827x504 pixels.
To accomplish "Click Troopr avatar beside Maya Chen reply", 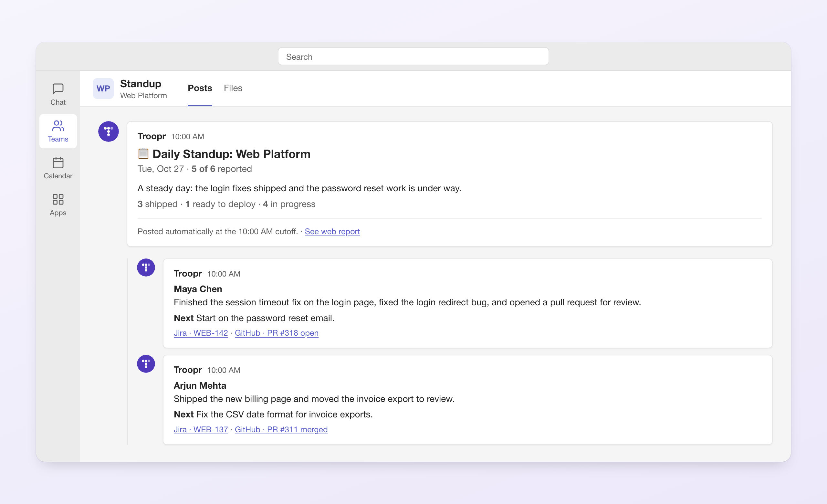I will pos(146,268).
